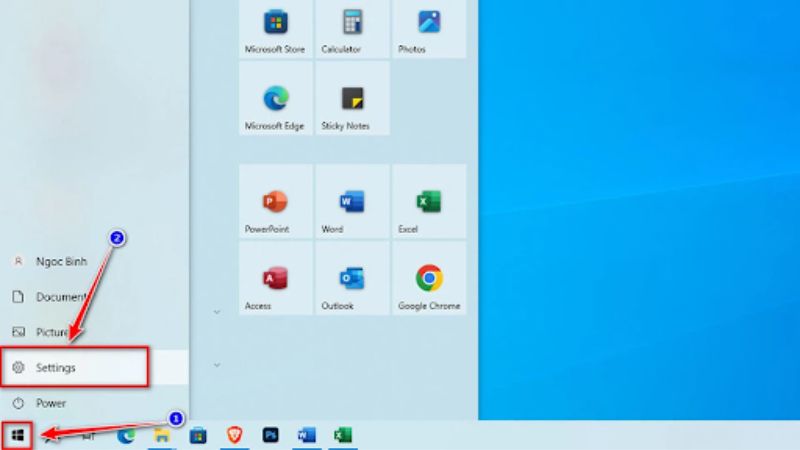800x450 pixels.
Task: Open the Access tile
Action: pos(275,282)
